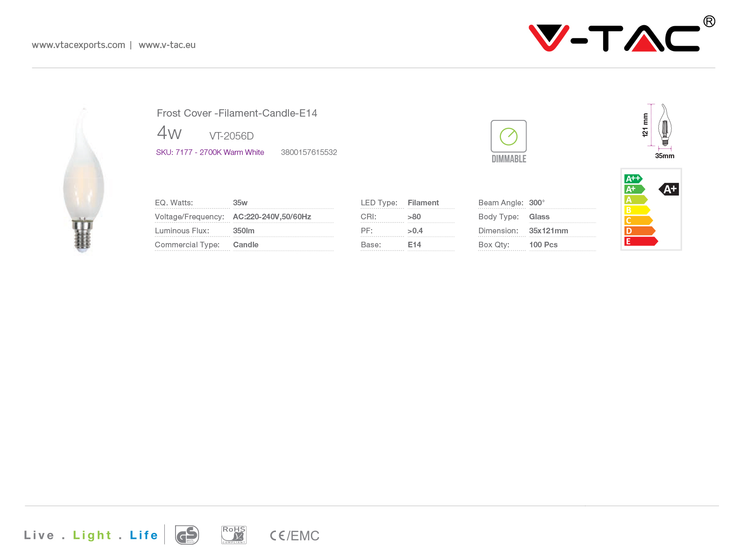Select CRI value >80
Image resolution: width=747 pixels, height=560 pixels.
[x=414, y=217]
